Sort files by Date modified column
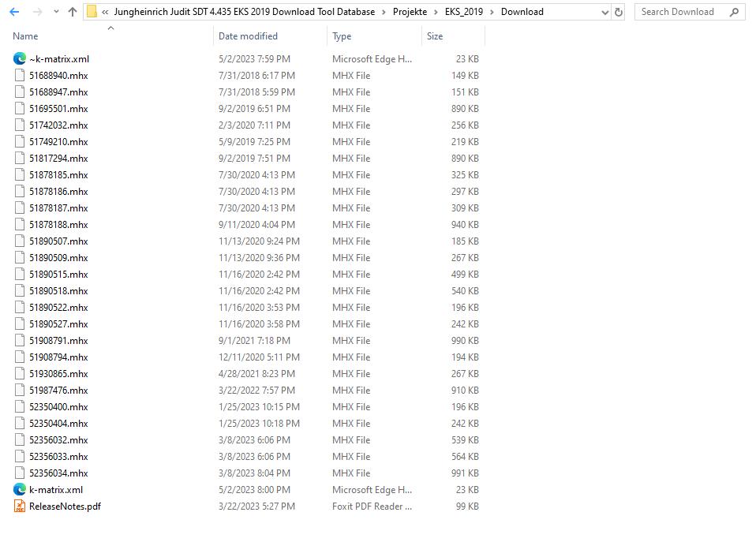 pyautogui.click(x=248, y=36)
